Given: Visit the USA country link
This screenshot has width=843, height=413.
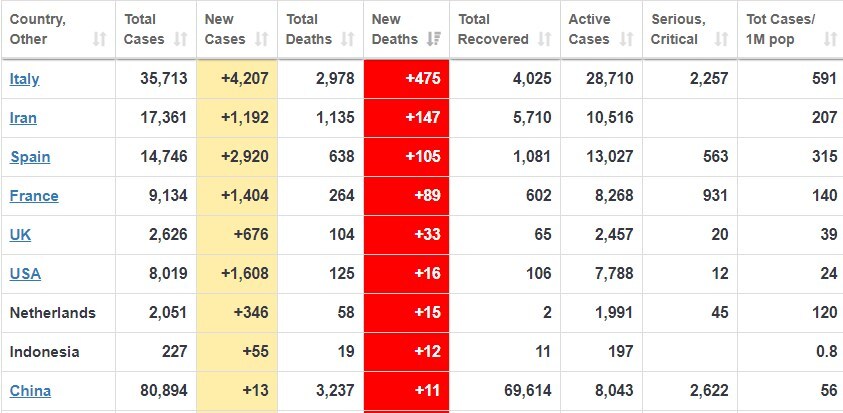Looking at the screenshot, I should click(x=25, y=274).
